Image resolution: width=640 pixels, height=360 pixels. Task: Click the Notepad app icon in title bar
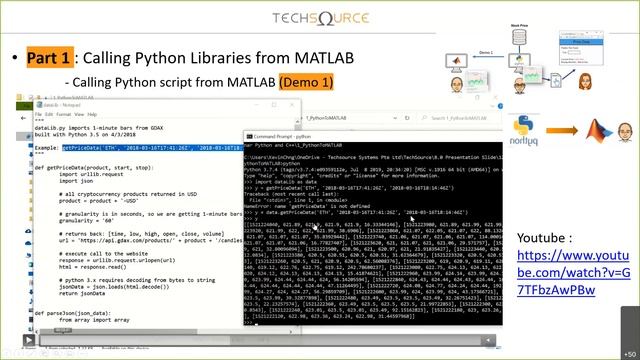(40, 105)
